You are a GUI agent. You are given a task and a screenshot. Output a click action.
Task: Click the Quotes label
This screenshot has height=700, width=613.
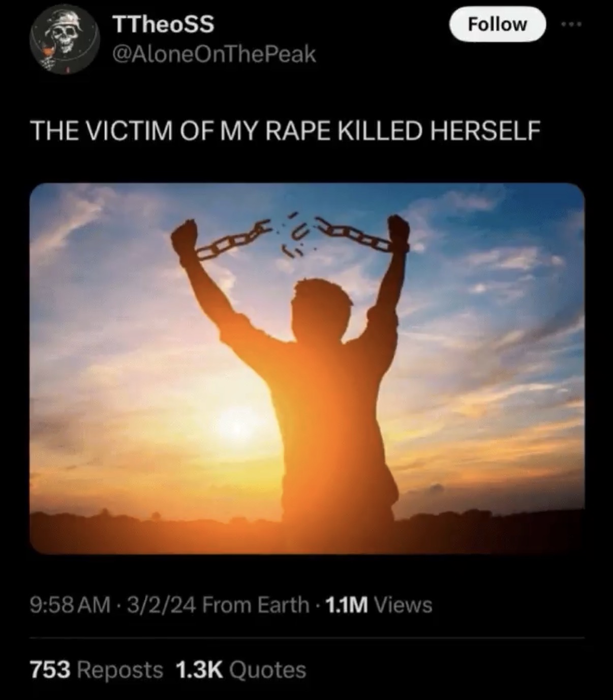[268, 669]
